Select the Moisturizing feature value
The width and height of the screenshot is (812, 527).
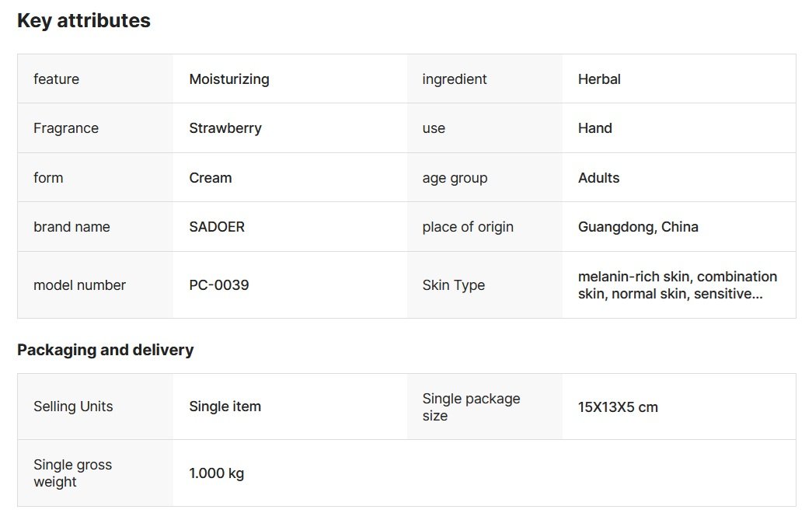pos(229,79)
